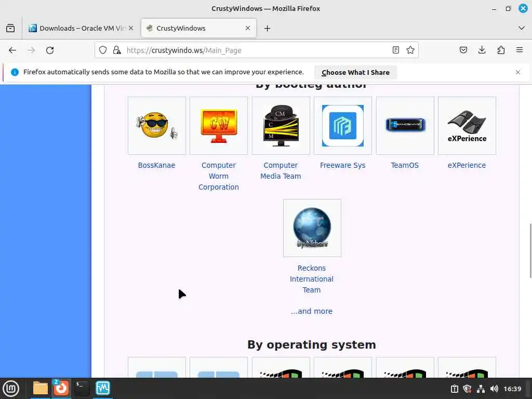Switch to Downloads – Oracle VM VirtualBox tab
This screenshot has width=532, height=399.
pyautogui.click(x=81, y=28)
